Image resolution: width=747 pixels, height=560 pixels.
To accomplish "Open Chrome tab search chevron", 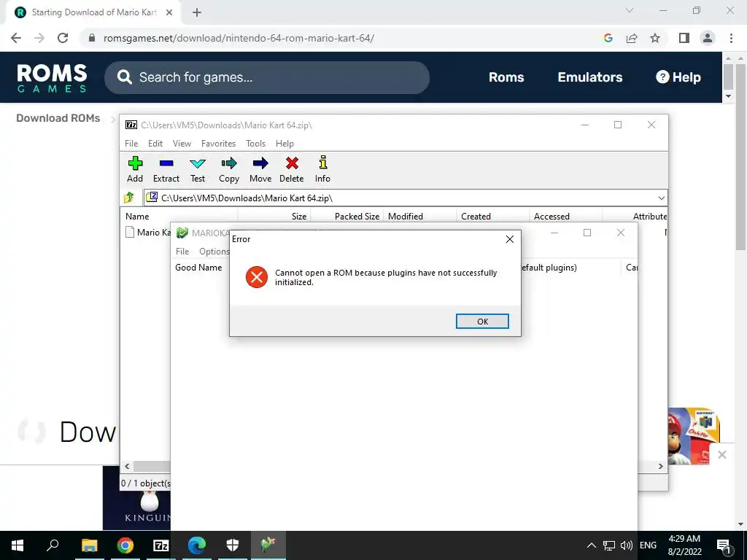I will tap(630, 10).
